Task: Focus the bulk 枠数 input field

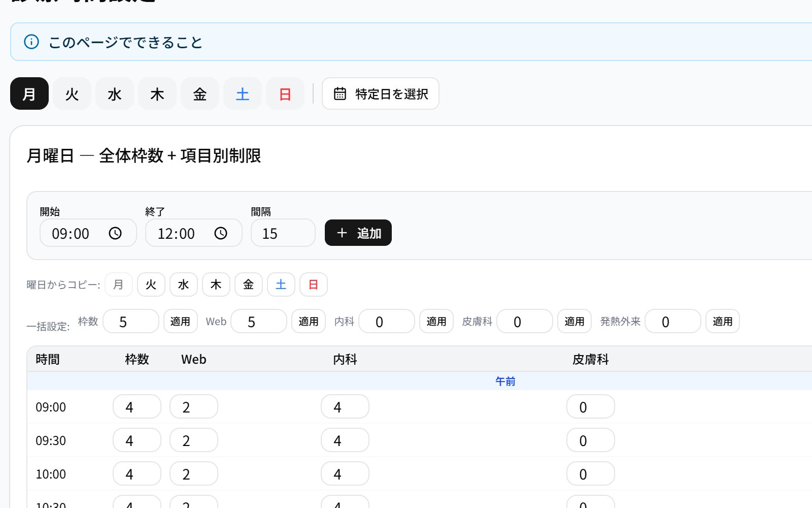Action: click(x=131, y=321)
